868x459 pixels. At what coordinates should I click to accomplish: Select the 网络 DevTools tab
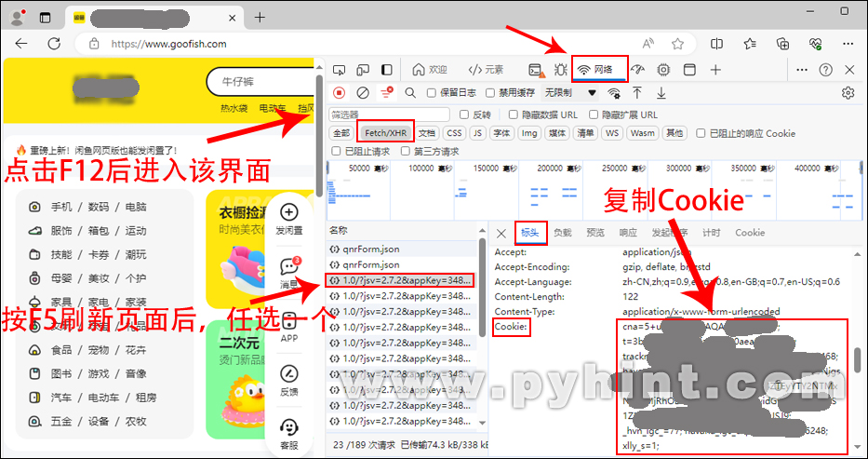[x=600, y=70]
